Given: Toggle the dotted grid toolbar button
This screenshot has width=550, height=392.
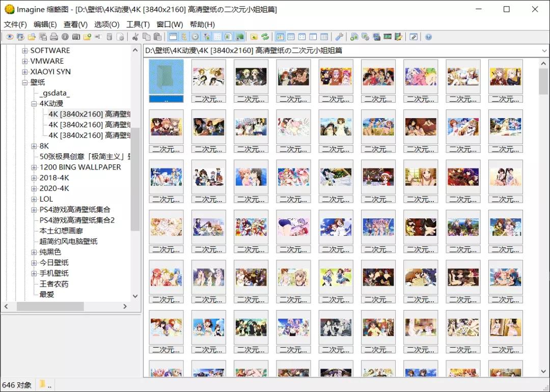Looking at the screenshot, I should tap(217, 37).
